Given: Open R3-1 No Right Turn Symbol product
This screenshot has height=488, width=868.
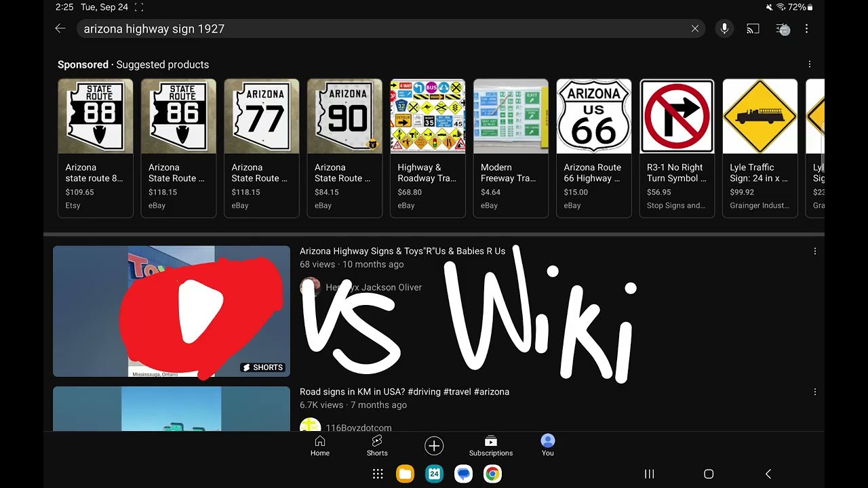Looking at the screenshot, I should [677, 148].
